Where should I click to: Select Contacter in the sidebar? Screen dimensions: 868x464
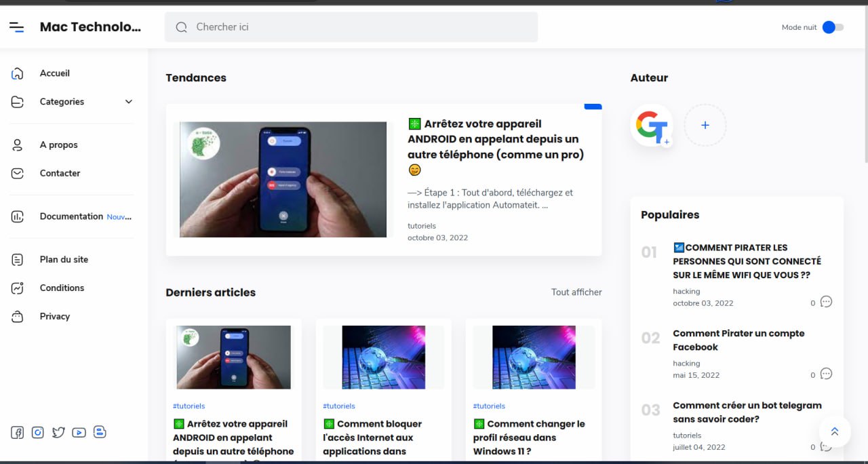60,173
